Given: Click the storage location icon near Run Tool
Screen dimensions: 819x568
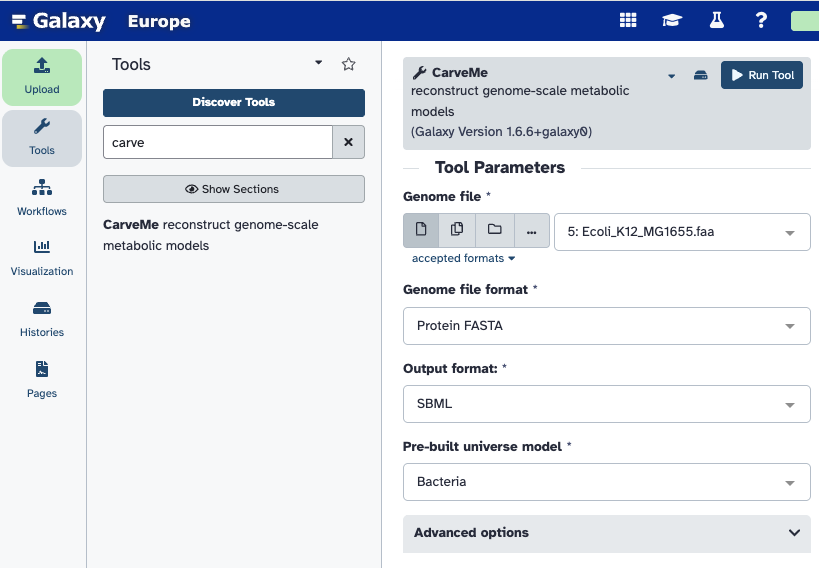Looking at the screenshot, I should (x=700, y=76).
